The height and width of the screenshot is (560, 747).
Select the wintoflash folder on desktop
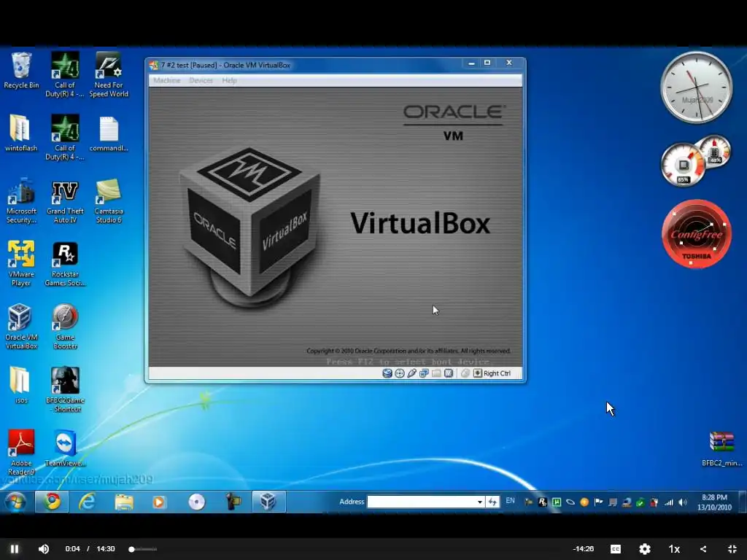click(21, 133)
